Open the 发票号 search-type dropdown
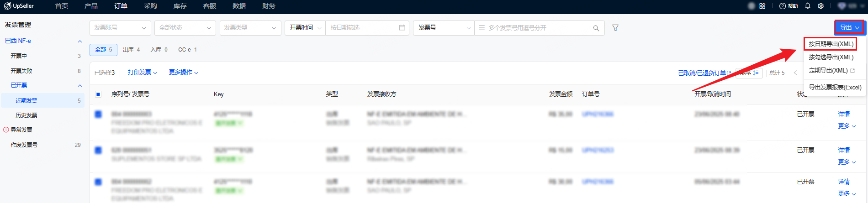The width and height of the screenshot is (868, 203). [x=444, y=28]
